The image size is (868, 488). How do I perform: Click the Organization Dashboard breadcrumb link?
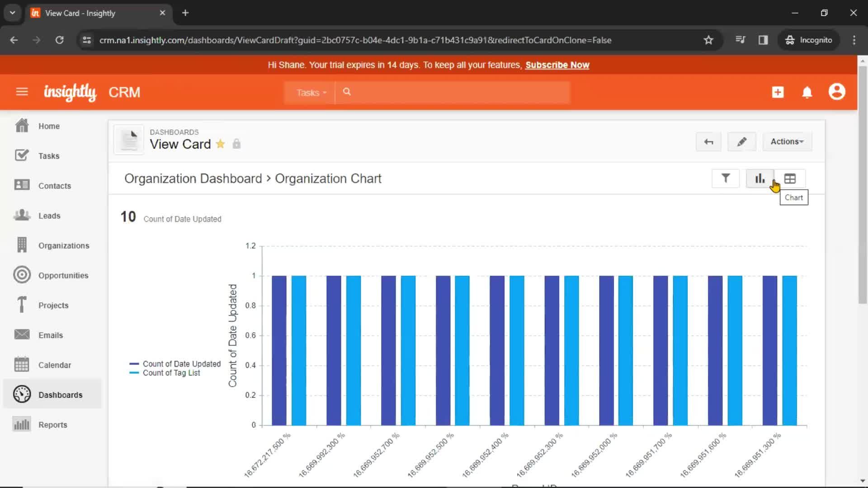click(193, 178)
